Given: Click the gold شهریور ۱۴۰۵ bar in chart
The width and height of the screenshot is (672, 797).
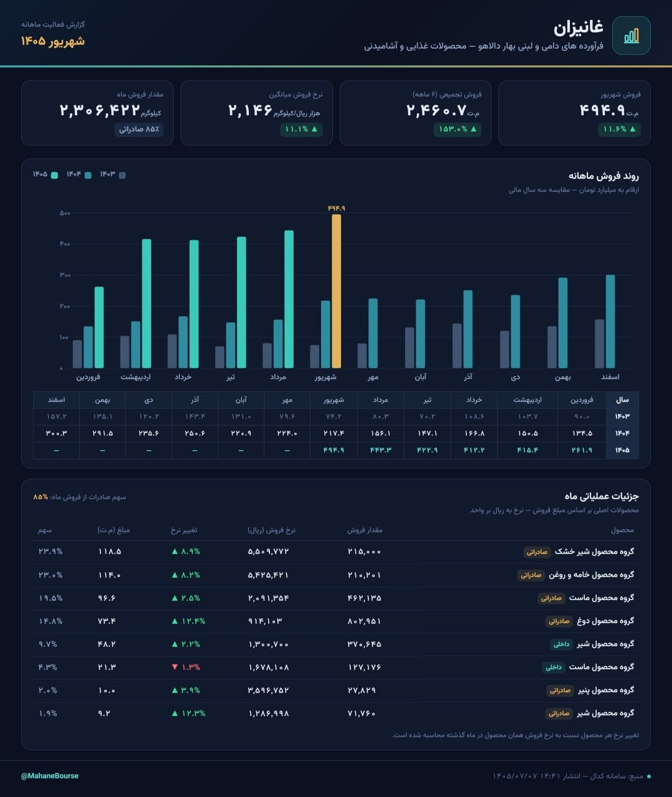Looking at the screenshot, I should 336,291.
